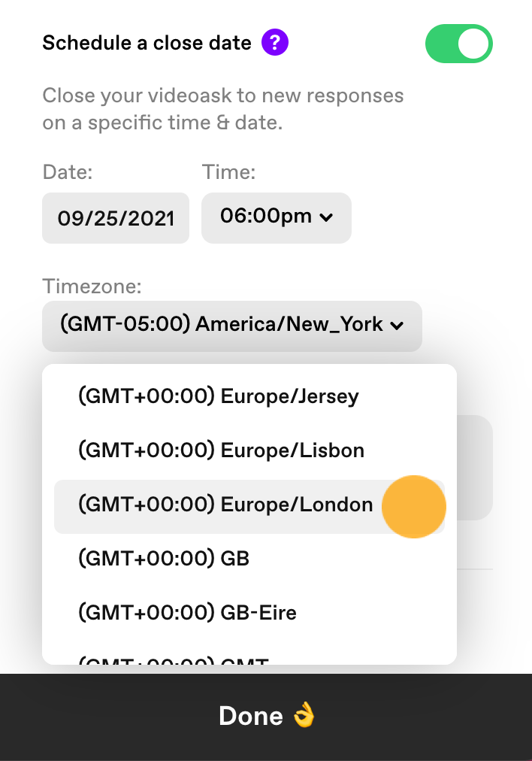Image resolution: width=532 pixels, height=761 pixels.
Task: Disable the Schedule a close date toggle
Action: (x=459, y=44)
